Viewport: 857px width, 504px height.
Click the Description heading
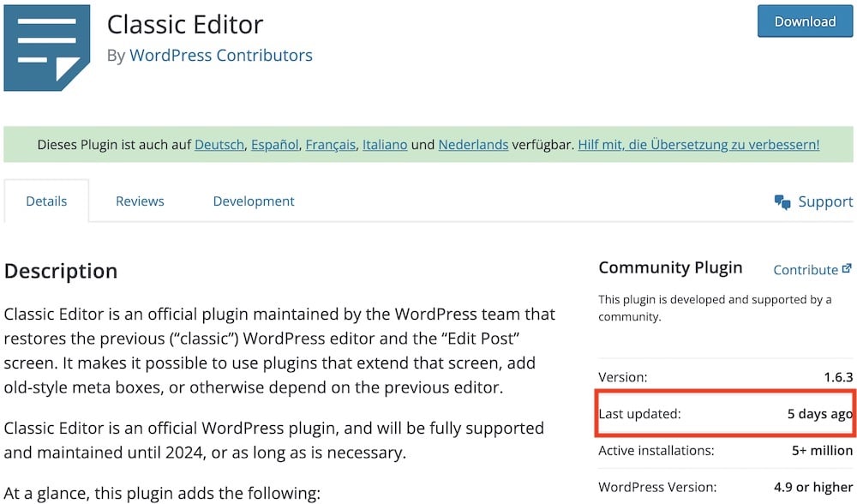61,271
